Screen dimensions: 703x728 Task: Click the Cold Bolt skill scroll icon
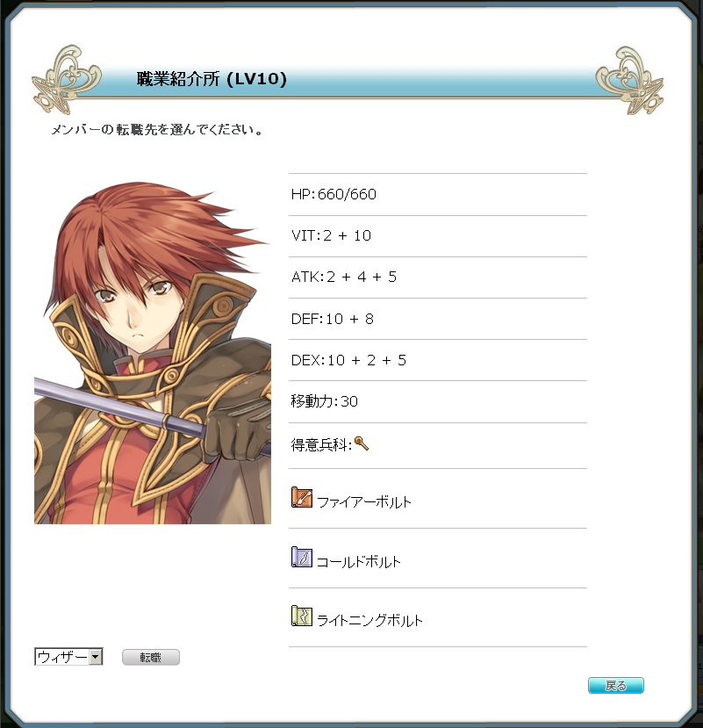click(302, 557)
